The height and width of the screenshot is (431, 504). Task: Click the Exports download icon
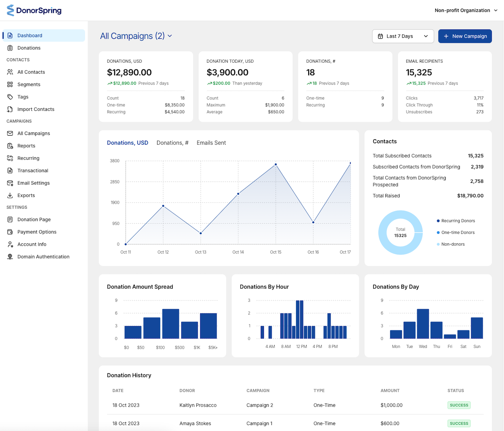10,196
